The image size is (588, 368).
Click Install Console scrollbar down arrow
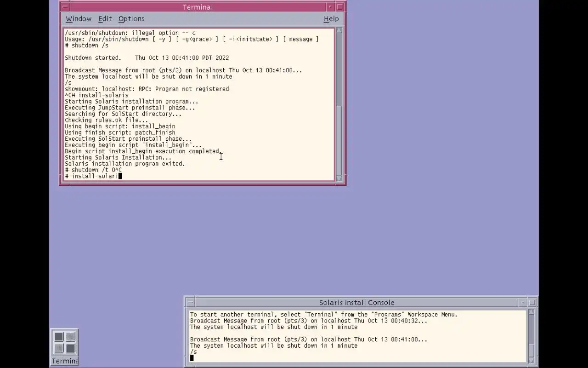pyautogui.click(x=531, y=360)
